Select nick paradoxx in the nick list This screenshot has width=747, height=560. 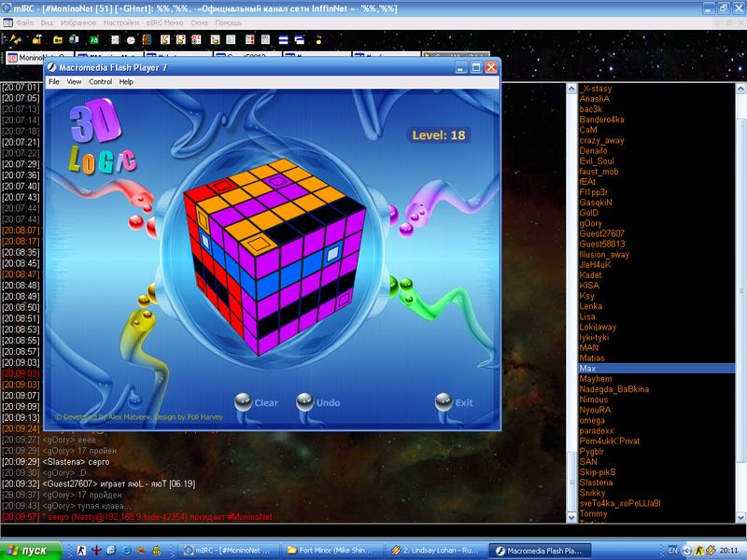(x=597, y=430)
